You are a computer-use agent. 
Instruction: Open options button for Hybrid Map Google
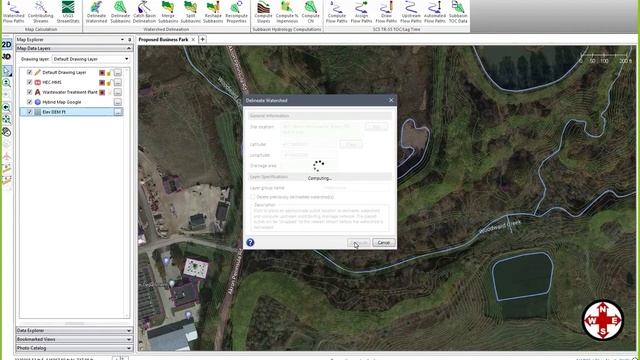click(118, 102)
